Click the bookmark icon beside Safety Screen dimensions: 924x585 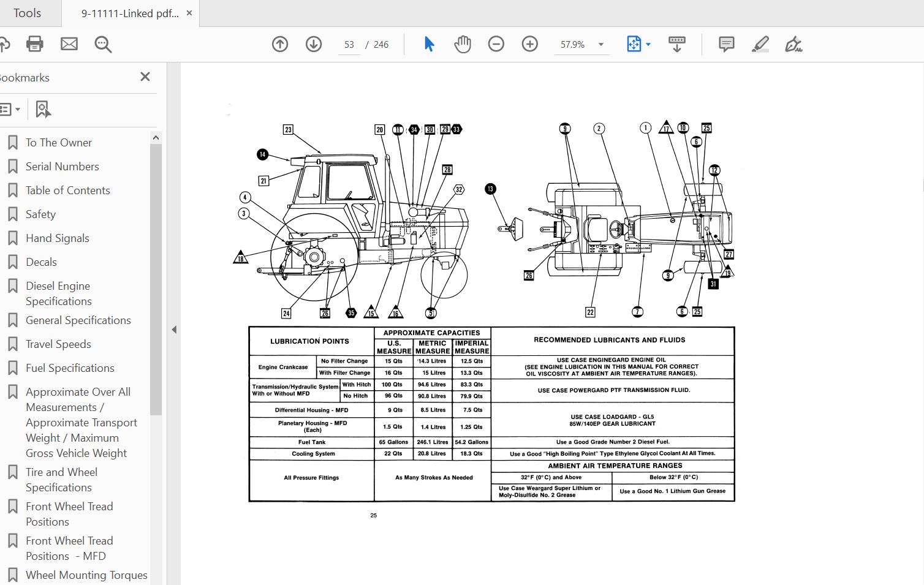(x=12, y=214)
